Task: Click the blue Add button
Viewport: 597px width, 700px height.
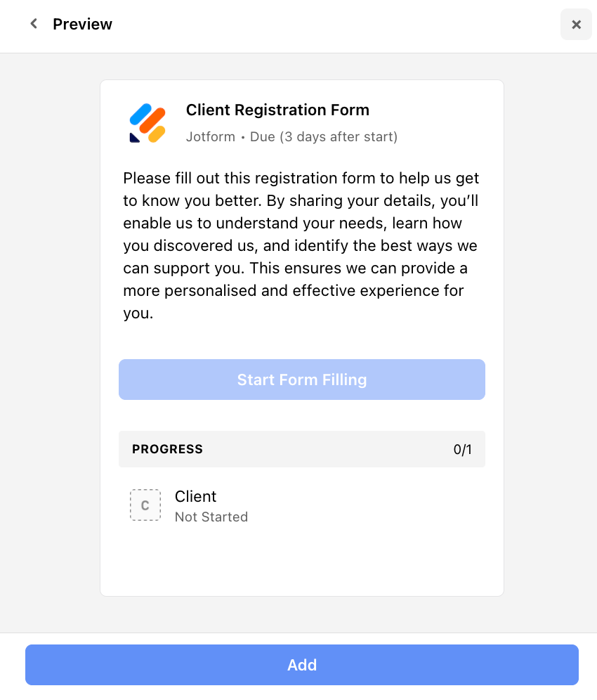Action: pyautogui.click(x=302, y=665)
